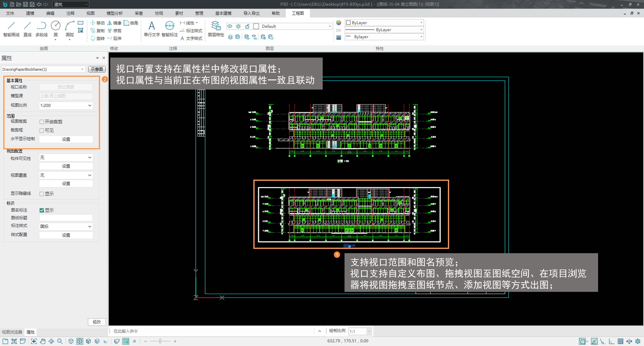
Task: Click the 智能标注 smart dimension tool
Action: pos(169,29)
